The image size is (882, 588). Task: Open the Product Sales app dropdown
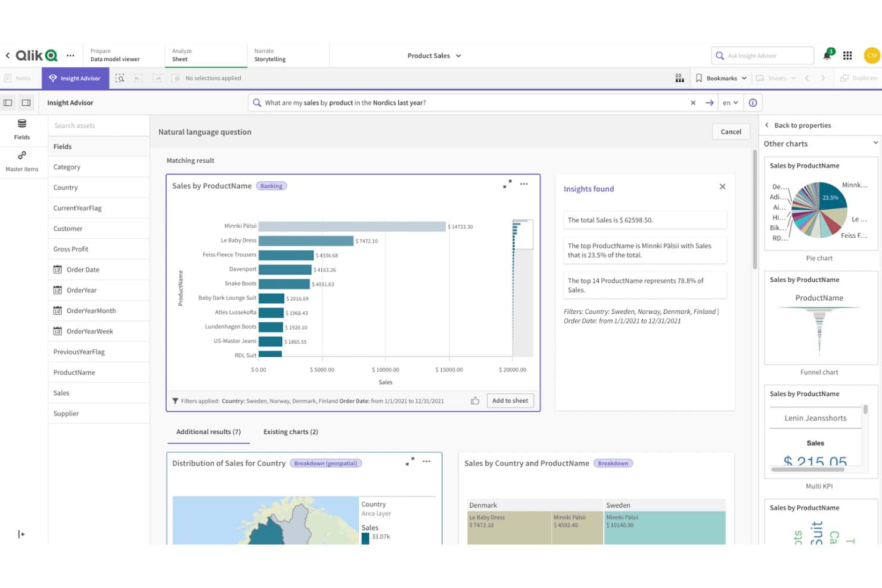pyautogui.click(x=434, y=55)
